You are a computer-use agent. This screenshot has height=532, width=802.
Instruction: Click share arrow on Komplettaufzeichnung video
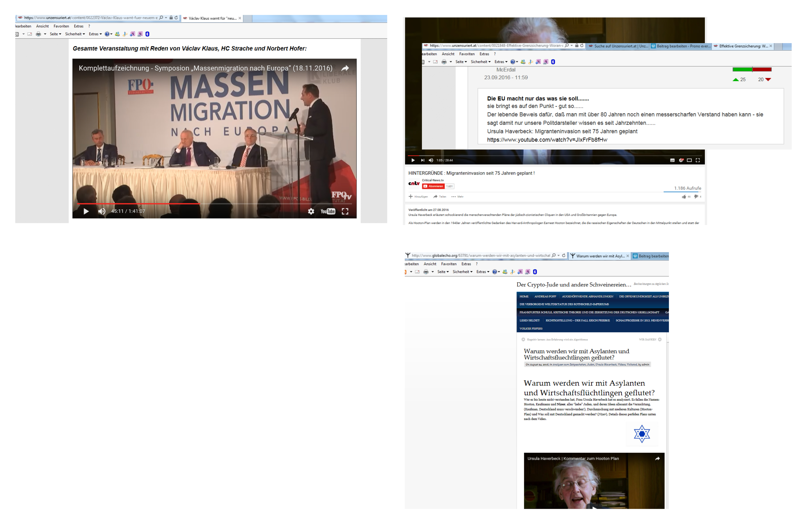(345, 68)
